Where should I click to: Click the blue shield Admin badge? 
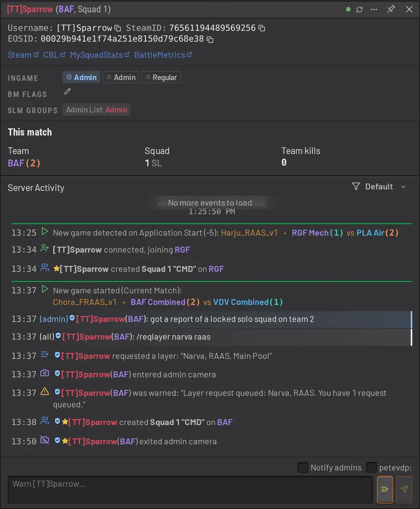tap(81, 77)
